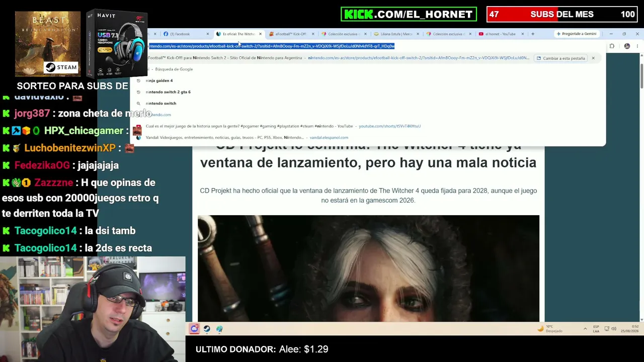Viewport: 644px width, 362px height.
Task: Click the 'SUBS DEL MES' progress bar
Action: pos(562,15)
